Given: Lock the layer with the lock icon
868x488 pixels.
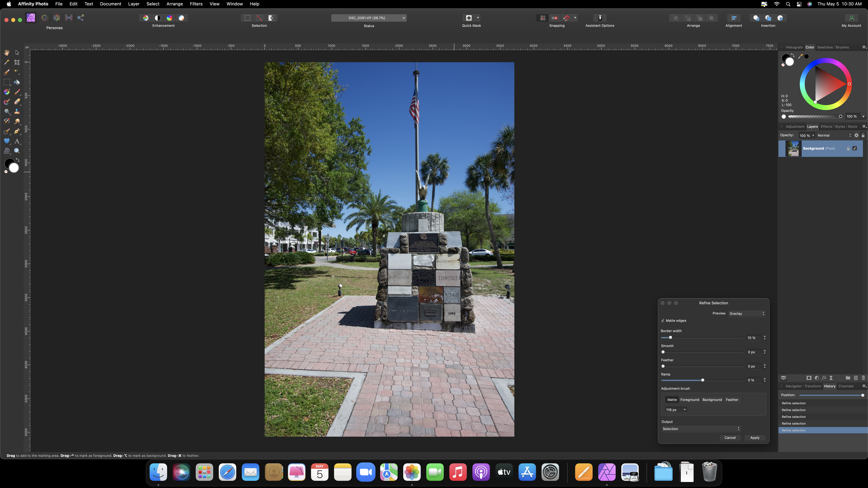Looking at the screenshot, I should tap(863, 135).
